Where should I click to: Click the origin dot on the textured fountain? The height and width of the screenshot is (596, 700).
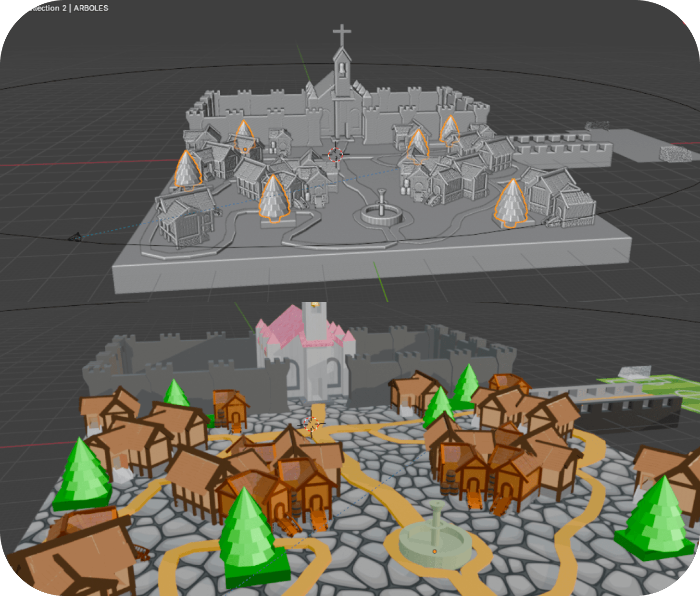[435, 551]
